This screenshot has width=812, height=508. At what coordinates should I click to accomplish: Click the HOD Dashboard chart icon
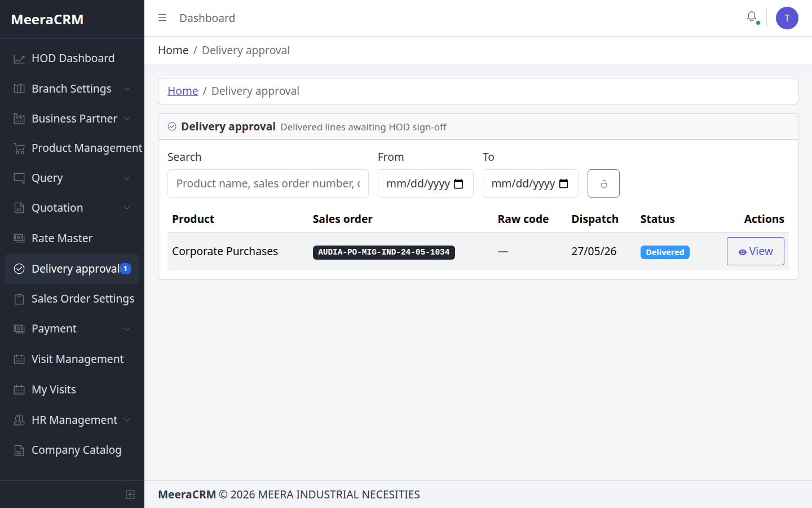coord(19,59)
